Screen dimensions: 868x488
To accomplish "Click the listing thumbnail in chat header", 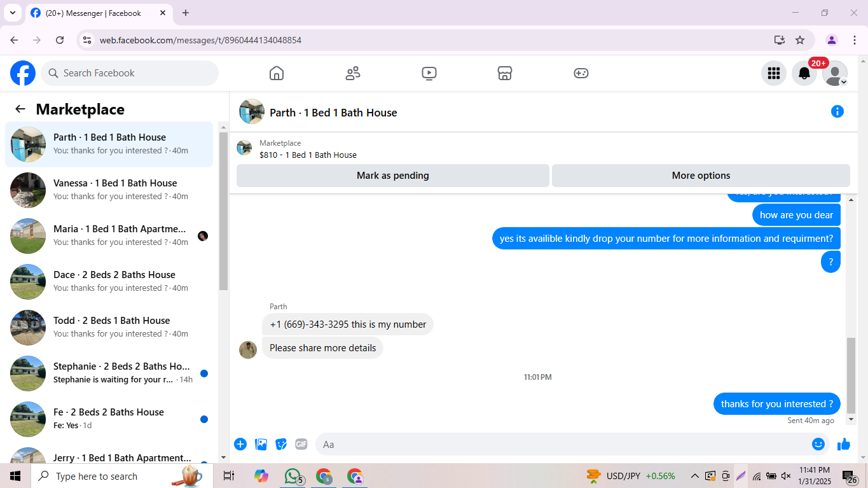I will [252, 111].
